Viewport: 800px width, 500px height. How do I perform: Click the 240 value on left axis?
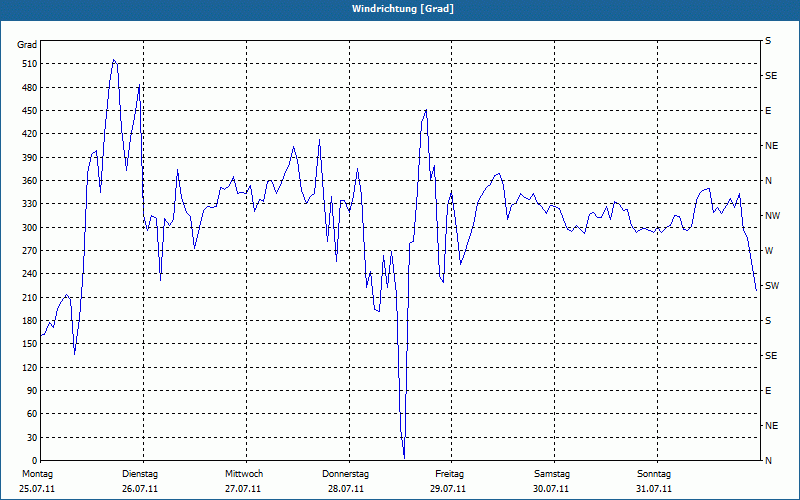tap(30, 274)
